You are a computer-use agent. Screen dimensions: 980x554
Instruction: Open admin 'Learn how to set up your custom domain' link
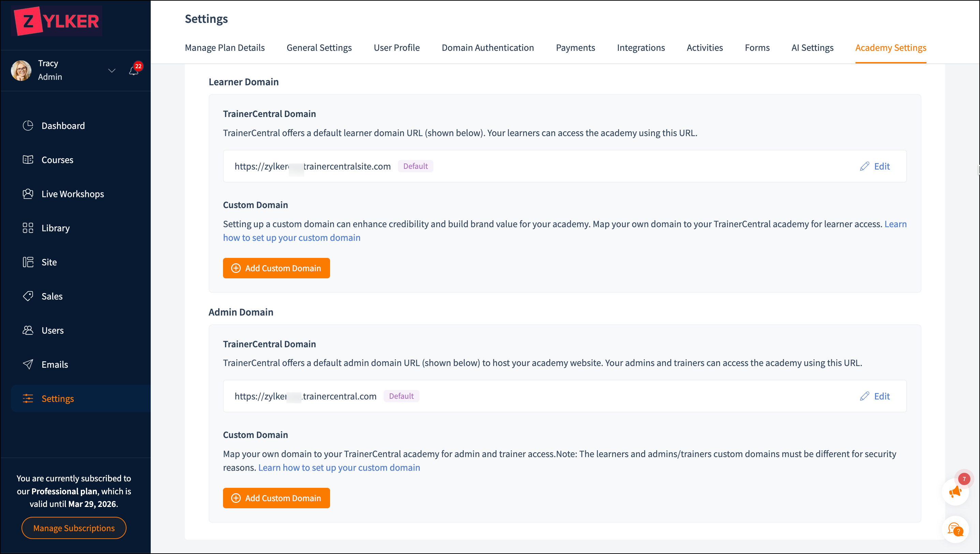(x=339, y=468)
